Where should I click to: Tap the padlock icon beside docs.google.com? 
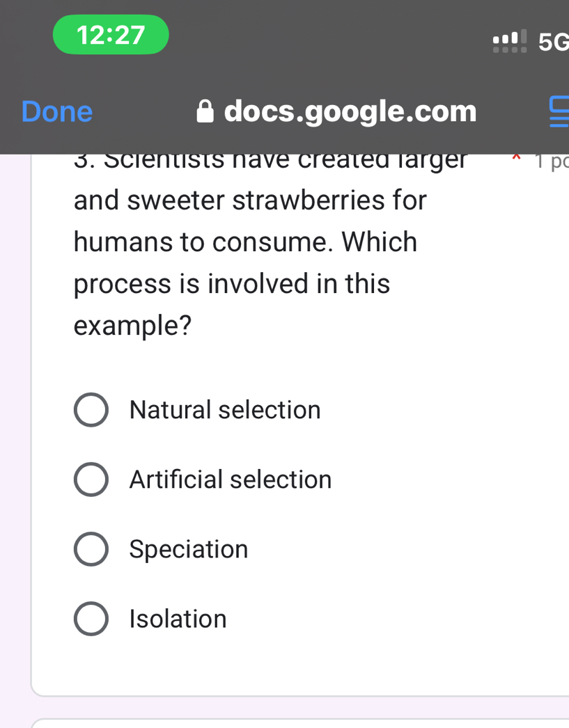point(205,111)
